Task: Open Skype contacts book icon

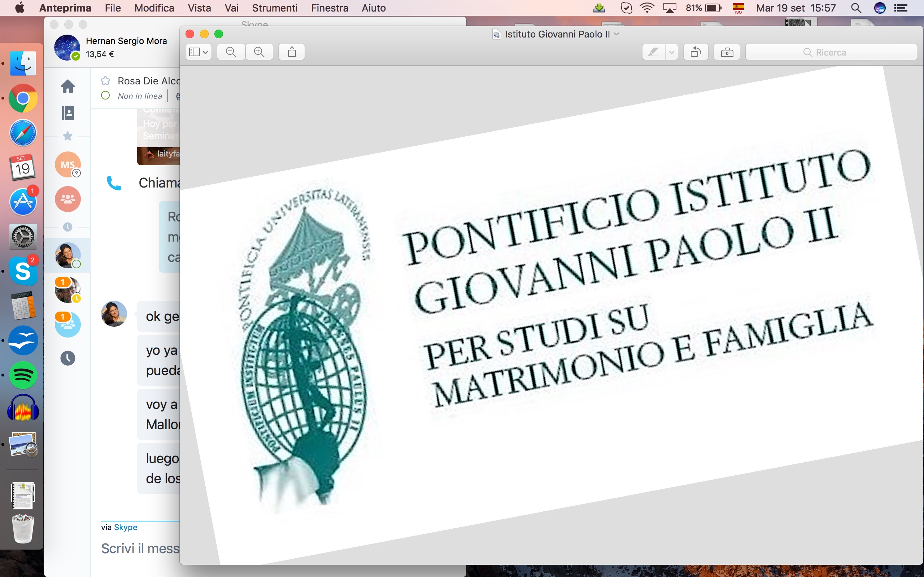Action: pyautogui.click(x=67, y=113)
